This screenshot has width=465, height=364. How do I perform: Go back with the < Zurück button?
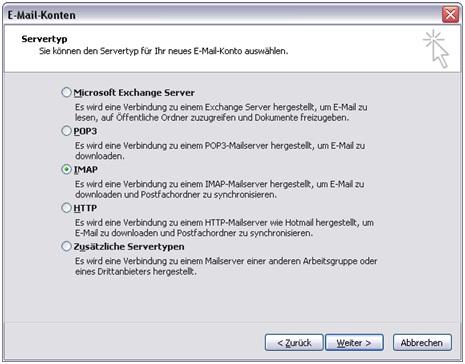coord(294,343)
